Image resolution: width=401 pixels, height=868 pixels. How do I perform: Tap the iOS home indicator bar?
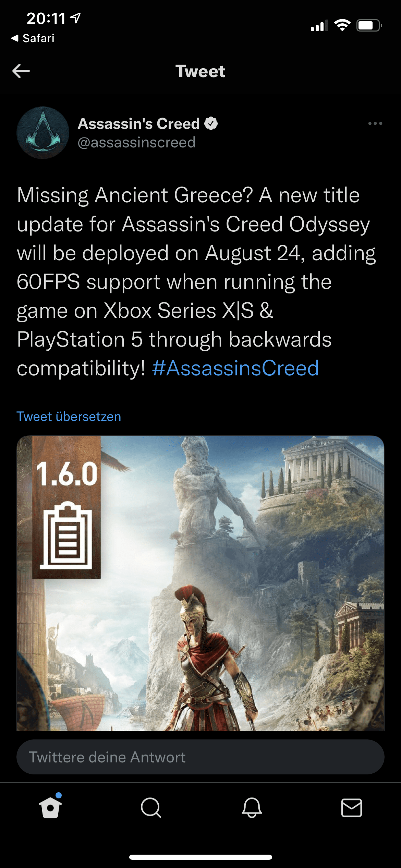(200, 857)
